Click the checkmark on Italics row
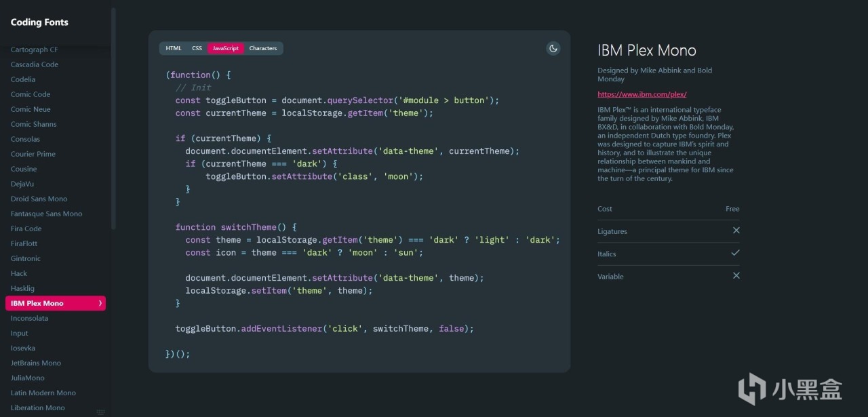Image resolution: width=868 pixels, height=417 pixels. 736,253
